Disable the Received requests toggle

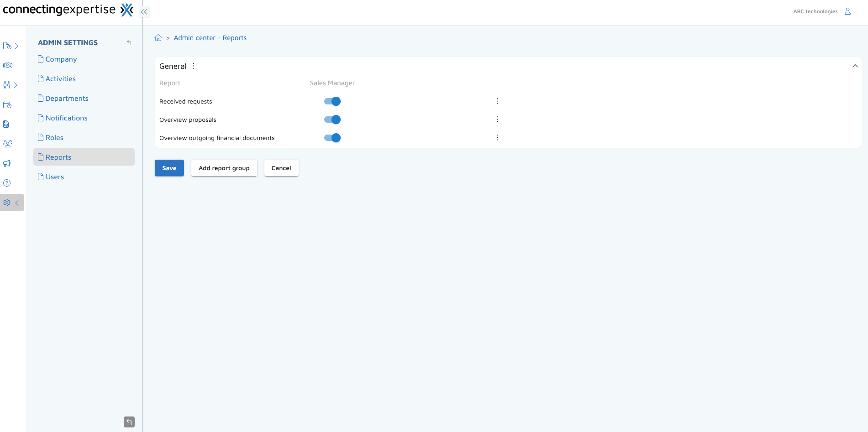coord(332,101)
